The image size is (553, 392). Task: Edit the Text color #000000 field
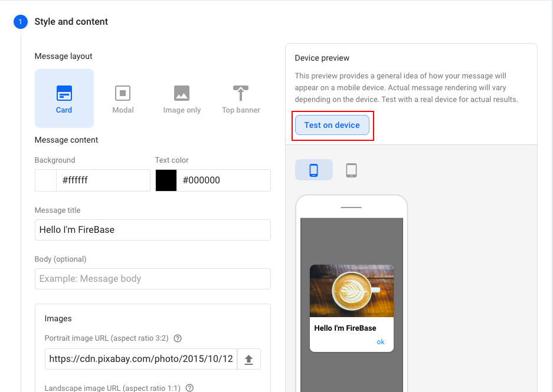224,180
